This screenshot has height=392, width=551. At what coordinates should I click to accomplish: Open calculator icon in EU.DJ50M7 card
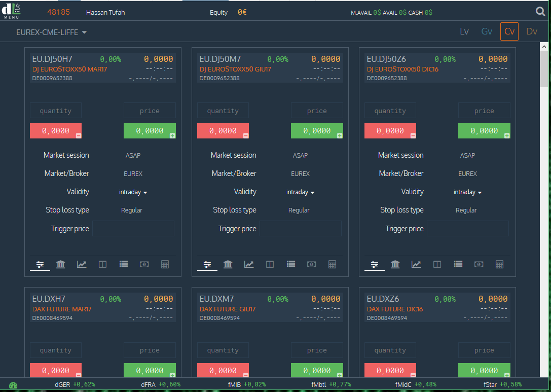[x=332, y=264]
